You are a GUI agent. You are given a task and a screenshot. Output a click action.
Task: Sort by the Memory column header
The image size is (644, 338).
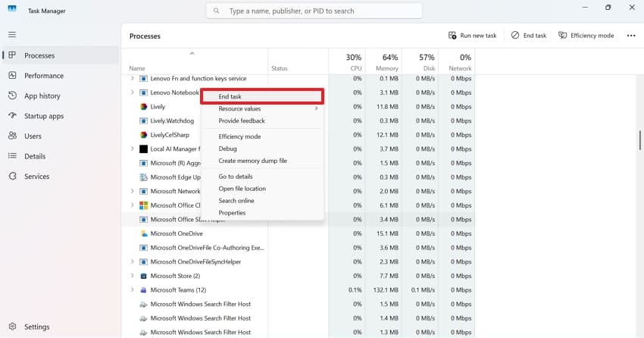click(383, 61)
